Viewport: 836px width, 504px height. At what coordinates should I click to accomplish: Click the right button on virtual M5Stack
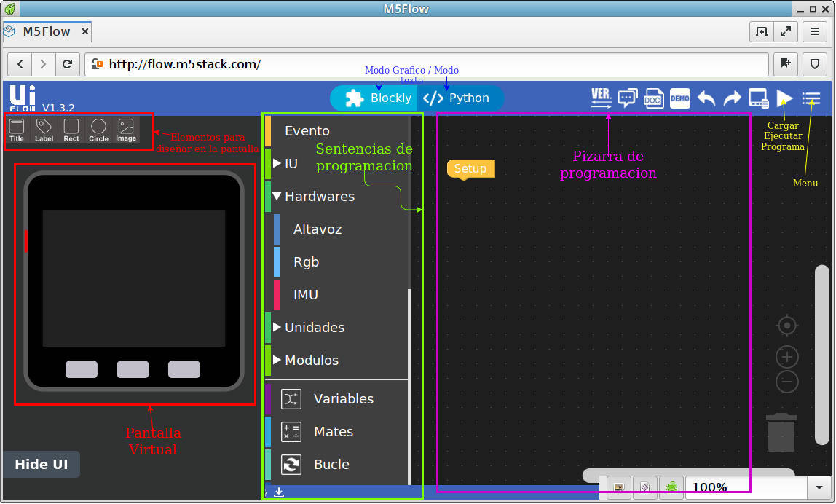(184, 369)
